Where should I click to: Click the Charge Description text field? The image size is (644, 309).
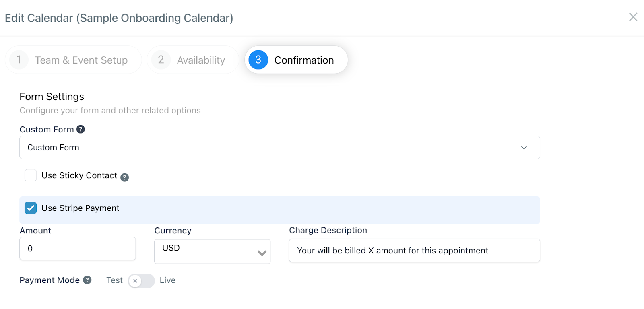click(x=414, y=251)
